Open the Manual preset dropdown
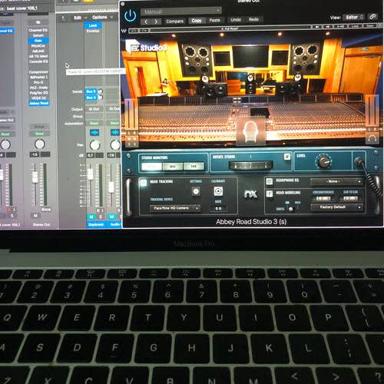This screenshot has width=384, height=384. [x=181, y=11]
